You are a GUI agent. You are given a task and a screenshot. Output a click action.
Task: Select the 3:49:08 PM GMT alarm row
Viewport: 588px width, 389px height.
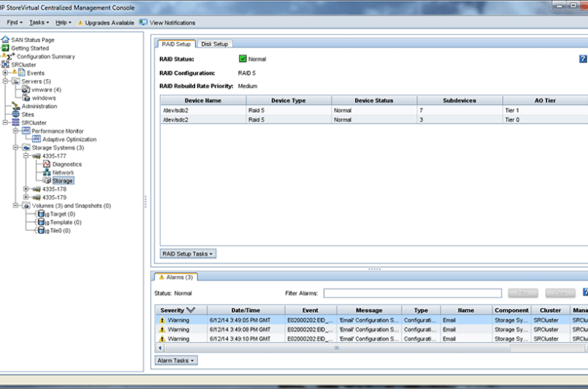click(x=371, y=329)
